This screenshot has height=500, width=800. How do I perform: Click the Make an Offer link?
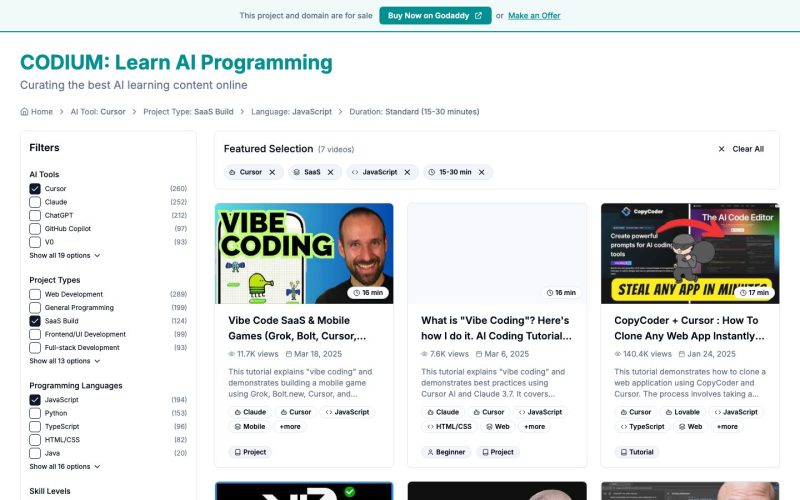[x=534, y=16]
